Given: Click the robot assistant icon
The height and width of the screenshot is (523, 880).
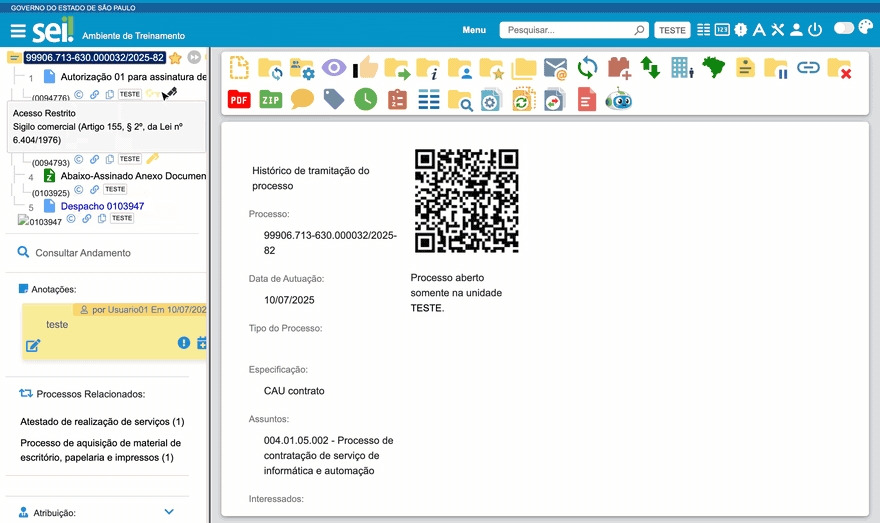Looking at the screenshot, I should pyautogui.click(x=618, y=99).
